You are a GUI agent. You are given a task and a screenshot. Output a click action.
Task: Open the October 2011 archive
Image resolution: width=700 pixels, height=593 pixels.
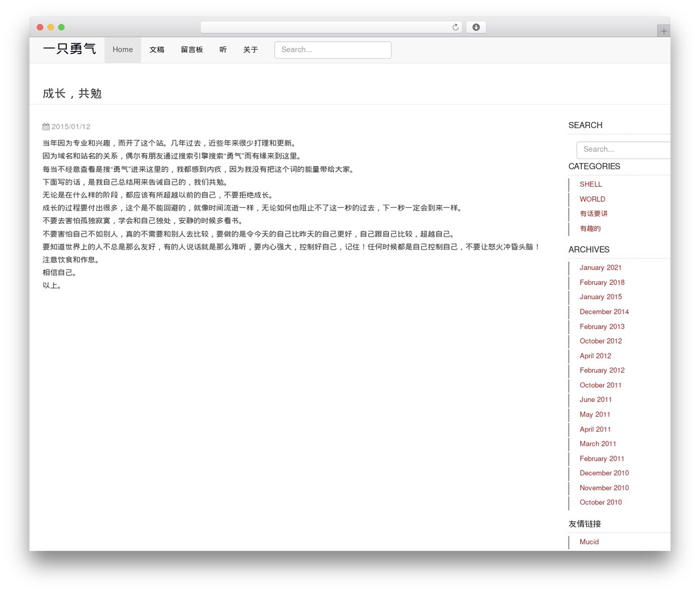tap(600, 385)
